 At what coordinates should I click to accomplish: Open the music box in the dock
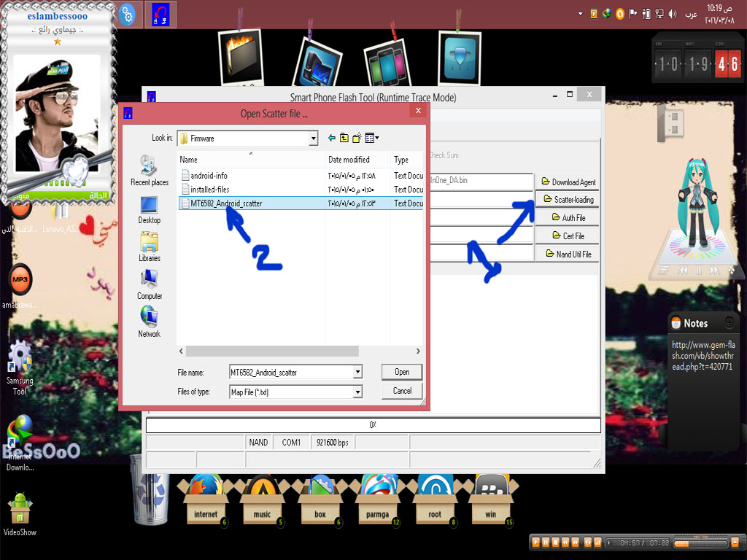[262, 500]
